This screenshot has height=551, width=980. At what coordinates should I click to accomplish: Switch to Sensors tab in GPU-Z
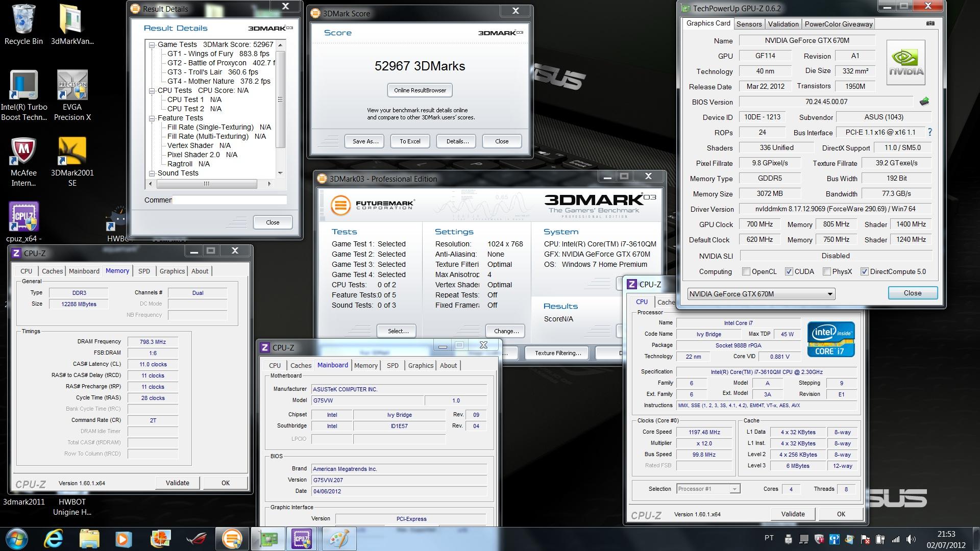point(749,24)
